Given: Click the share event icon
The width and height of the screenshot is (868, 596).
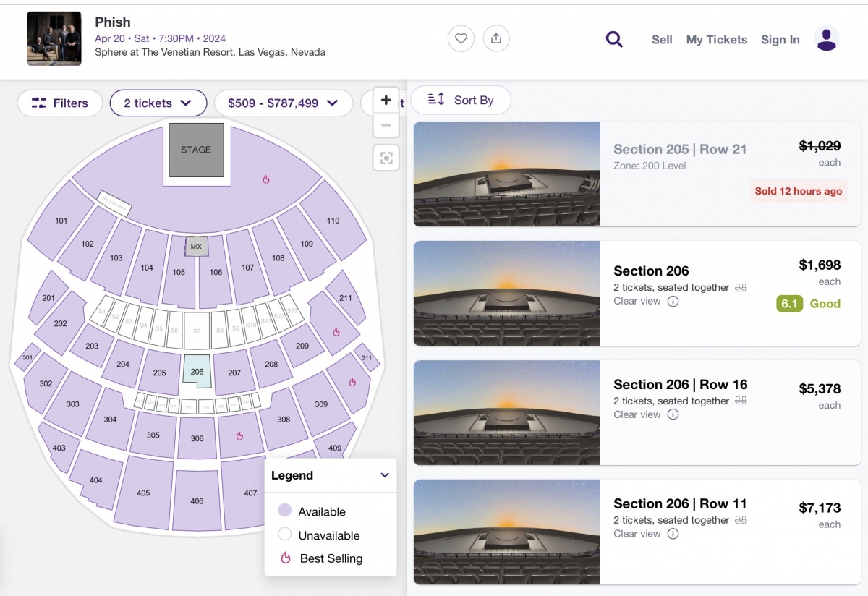Looking at the screenshot, I should [496, 38].
